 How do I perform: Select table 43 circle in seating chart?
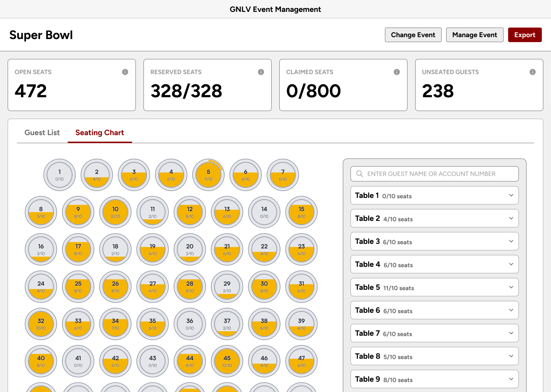tap(153, 361)
